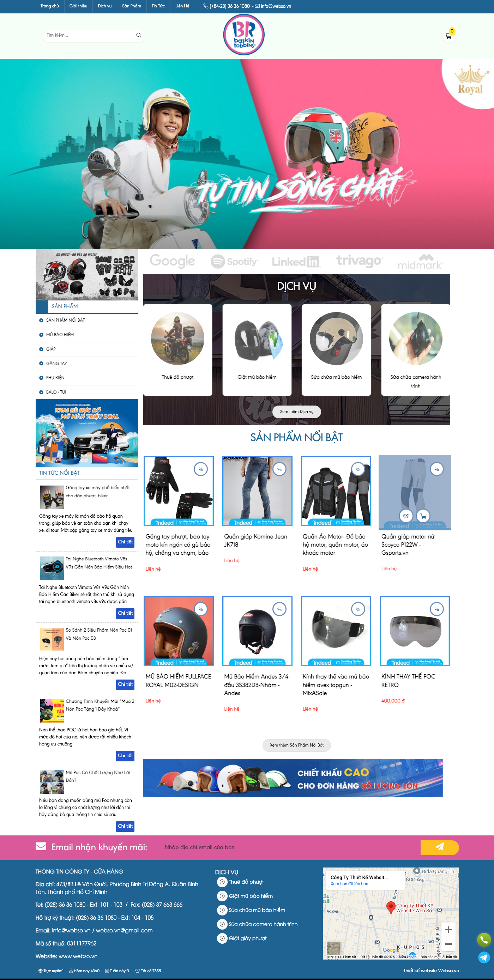Open the BALO - TÚI sidebar category
The image size is (494, 980).
pyautogui.click(x=56, y=392)
